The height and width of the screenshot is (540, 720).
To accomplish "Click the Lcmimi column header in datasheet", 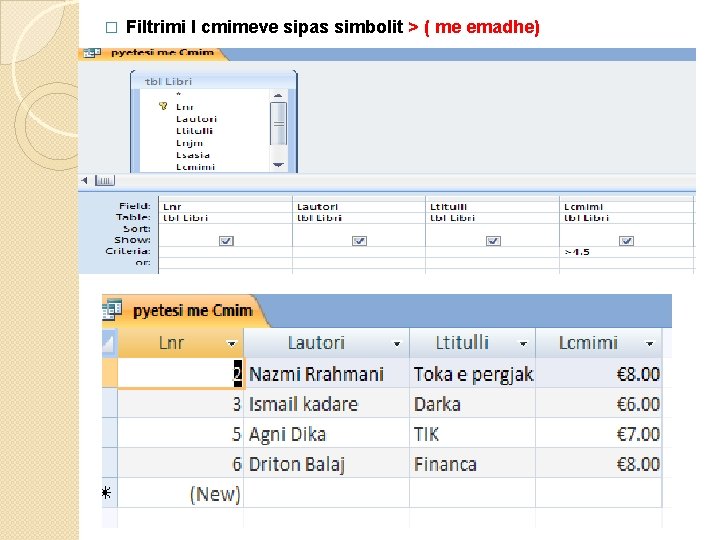I will coord(598,343).
